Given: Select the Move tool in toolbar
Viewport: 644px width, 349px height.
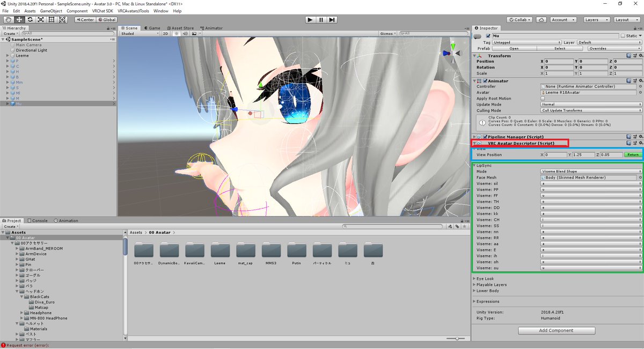Looking at the screenshot, I should (19, 19).
